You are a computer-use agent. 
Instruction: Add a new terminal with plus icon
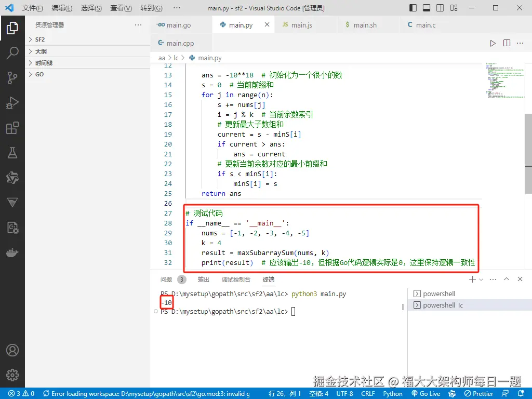[x=472, y=279]
